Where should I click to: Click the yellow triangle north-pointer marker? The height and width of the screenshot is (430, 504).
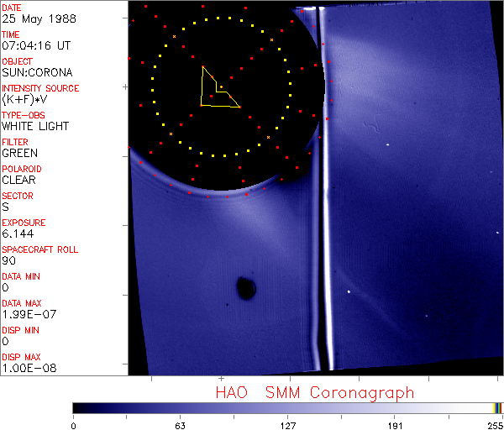pos(214,91)
